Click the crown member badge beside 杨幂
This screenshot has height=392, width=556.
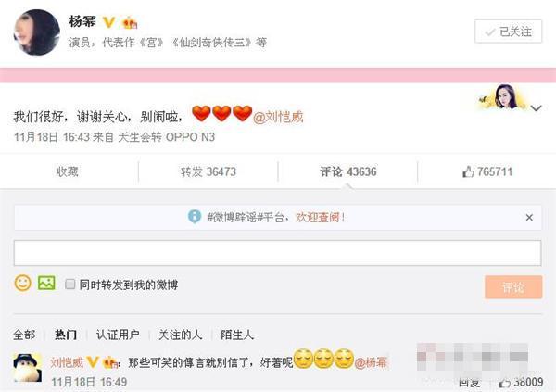(x=130, y=22)
